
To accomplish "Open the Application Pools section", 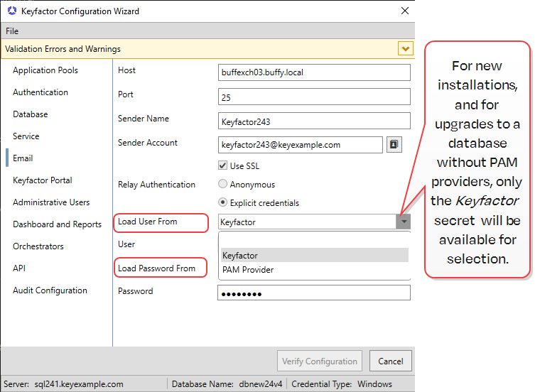I will pos(45,70).
